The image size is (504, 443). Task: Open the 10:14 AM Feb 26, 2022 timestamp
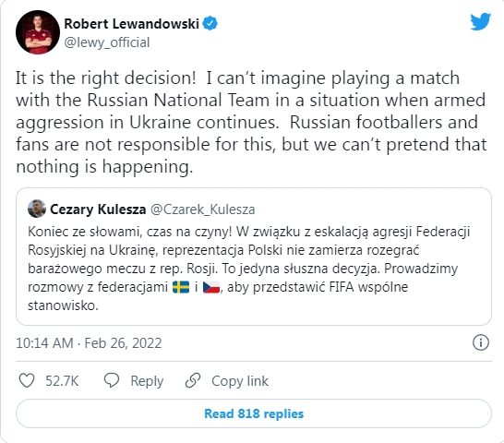click(x=89, y=343)
